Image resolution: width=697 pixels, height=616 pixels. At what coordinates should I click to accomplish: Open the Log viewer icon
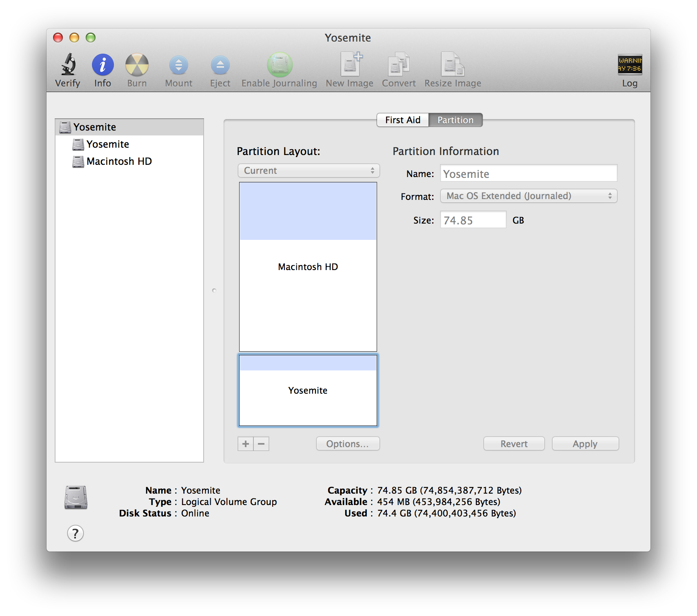(x=630, y=64)
